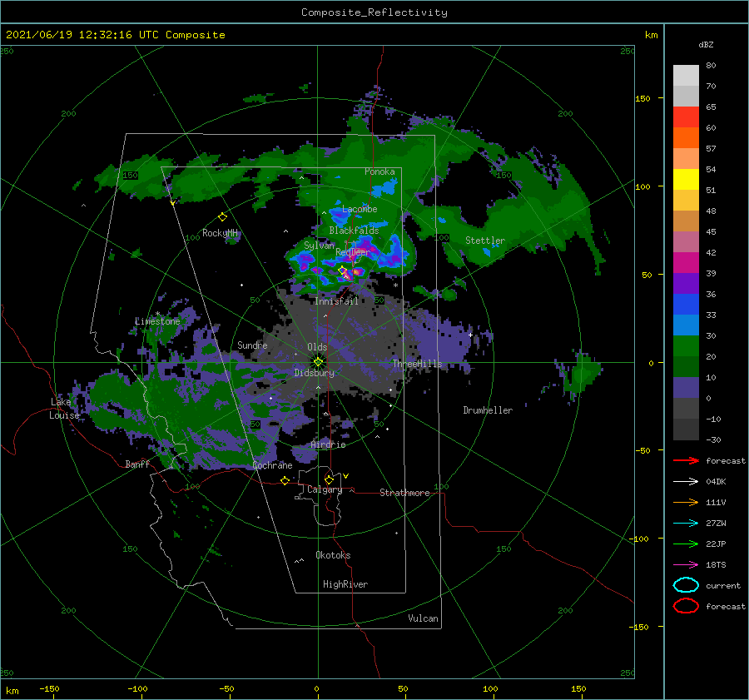
Task: Select the 39 dBZ purple swatch
Action: (686, 283)
